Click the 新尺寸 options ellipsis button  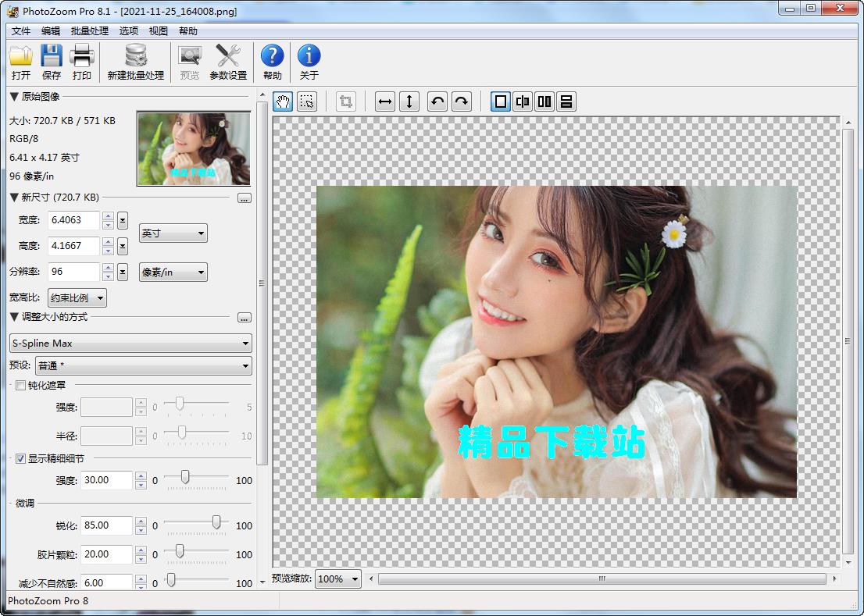click(x=245, y=198)
